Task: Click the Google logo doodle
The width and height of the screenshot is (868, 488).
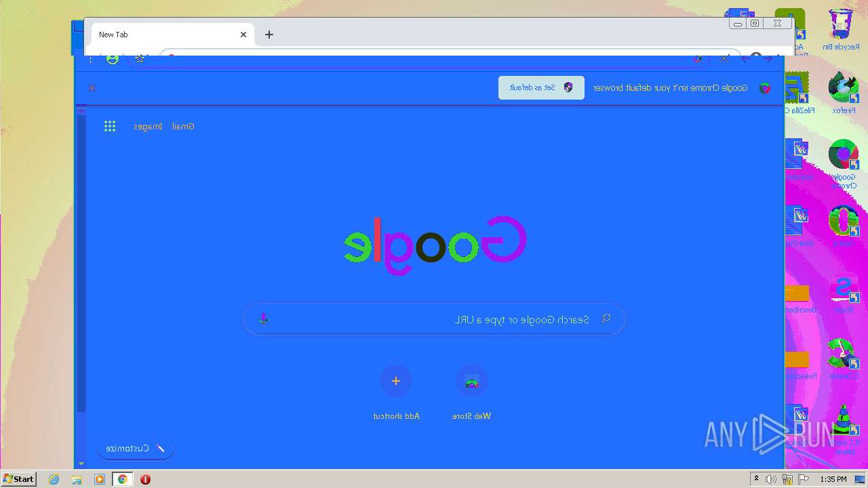Action: [435, 245]
